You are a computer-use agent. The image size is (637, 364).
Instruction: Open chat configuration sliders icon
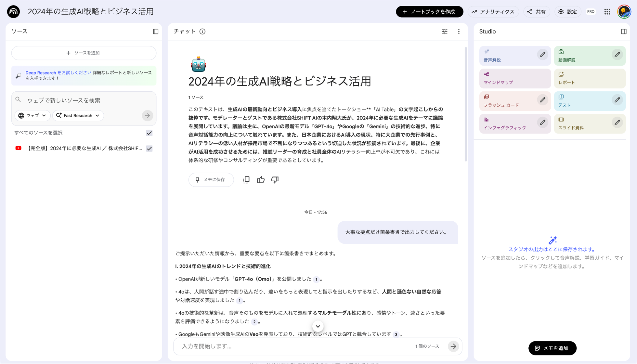(x=444, y=32)
